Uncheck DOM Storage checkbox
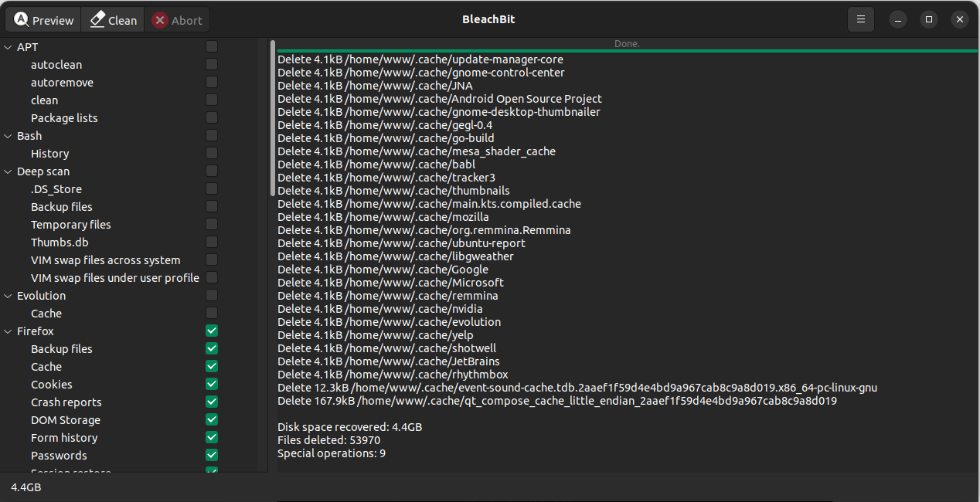The image size is (980, 502). pyautogui.click(x=212, y=419)
